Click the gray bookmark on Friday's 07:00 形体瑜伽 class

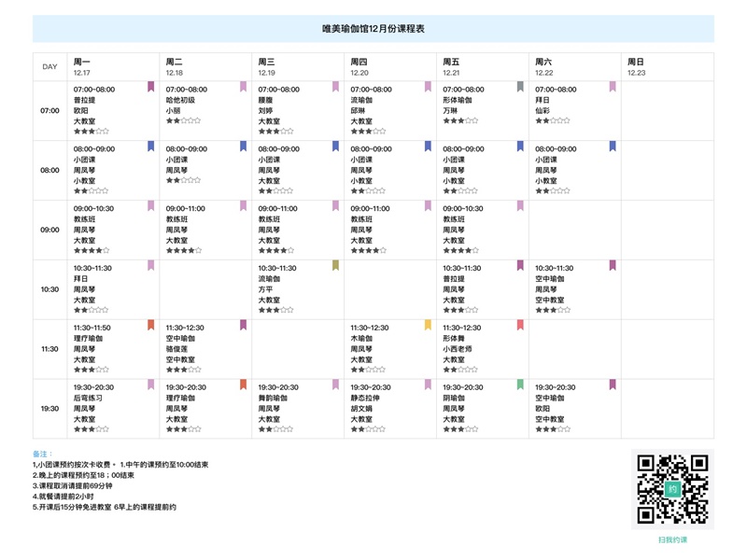pos(520,87)
